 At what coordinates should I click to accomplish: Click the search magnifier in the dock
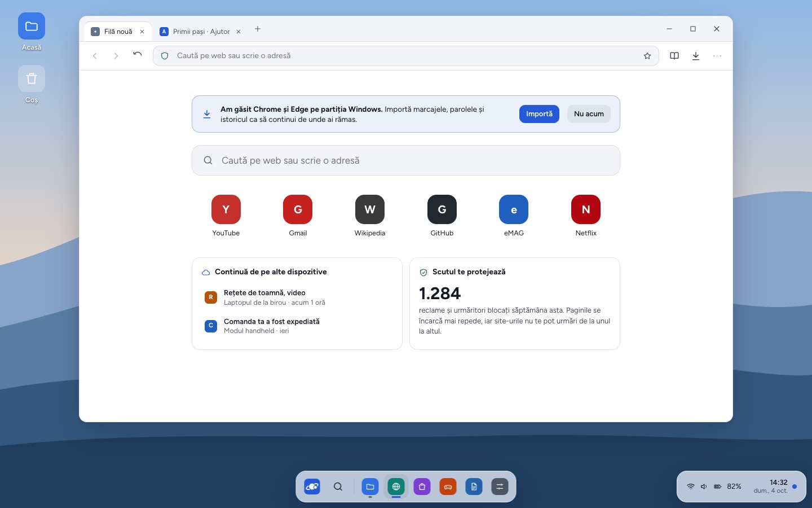pos(338,487)
